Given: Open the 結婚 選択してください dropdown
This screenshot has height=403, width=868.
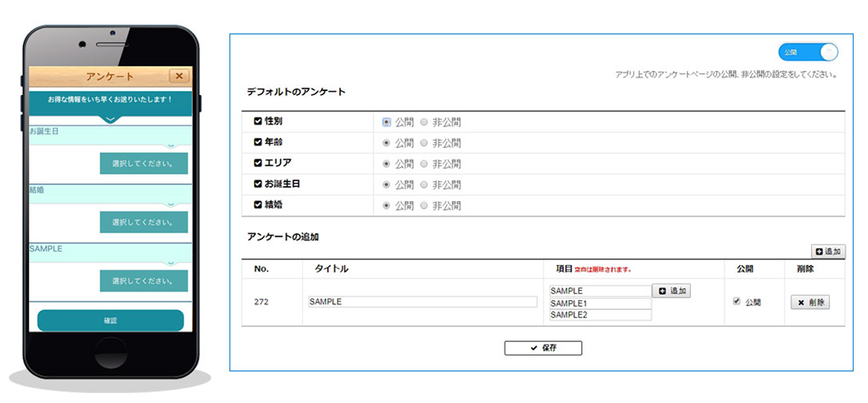Looking at the screenshot, I should point(143,222).
